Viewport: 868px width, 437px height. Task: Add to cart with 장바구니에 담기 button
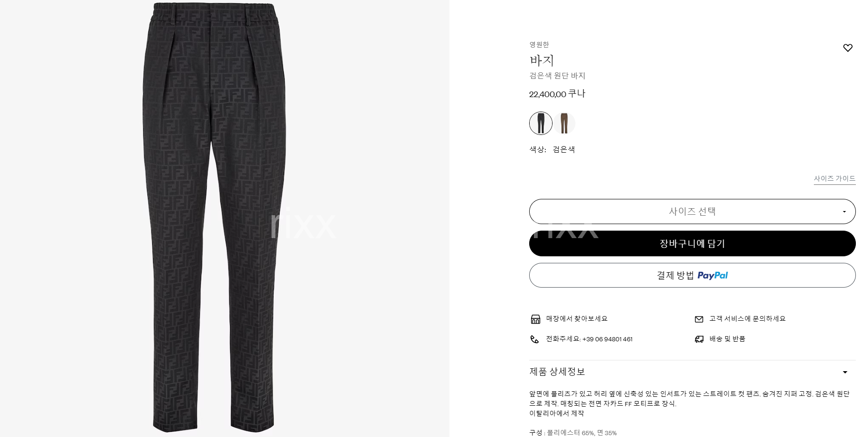pyautogui.click(x=692, y=243)
